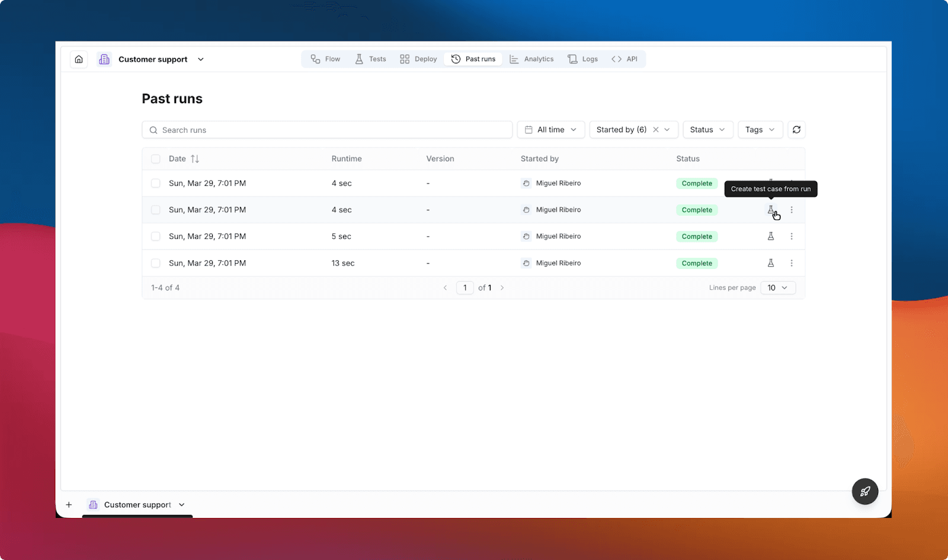Click the Started by column header
The width and height of the screenshot is (948, 560).
[540, 159]
